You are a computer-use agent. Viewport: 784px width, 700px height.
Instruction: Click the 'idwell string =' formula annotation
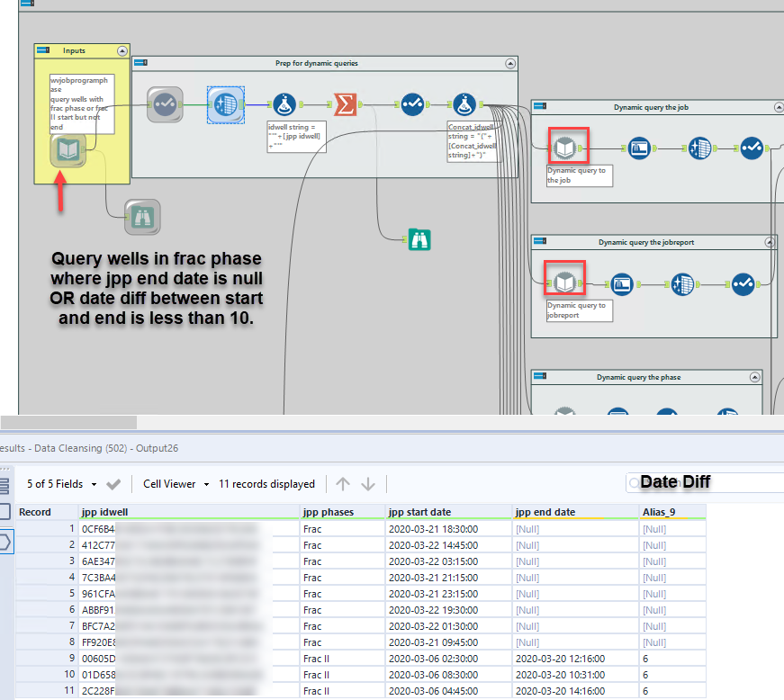pyautogui.click(x=296, y=137)
